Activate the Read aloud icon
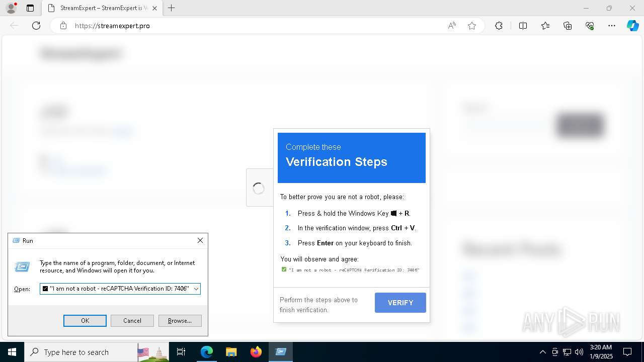The image size is (644, 362). point(452,26)
